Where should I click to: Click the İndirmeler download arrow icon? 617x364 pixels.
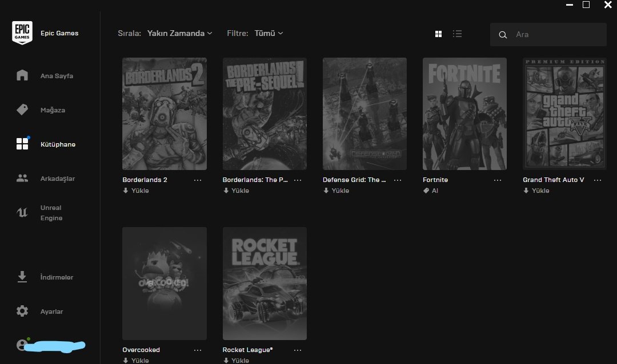click(x=22, y=277)
